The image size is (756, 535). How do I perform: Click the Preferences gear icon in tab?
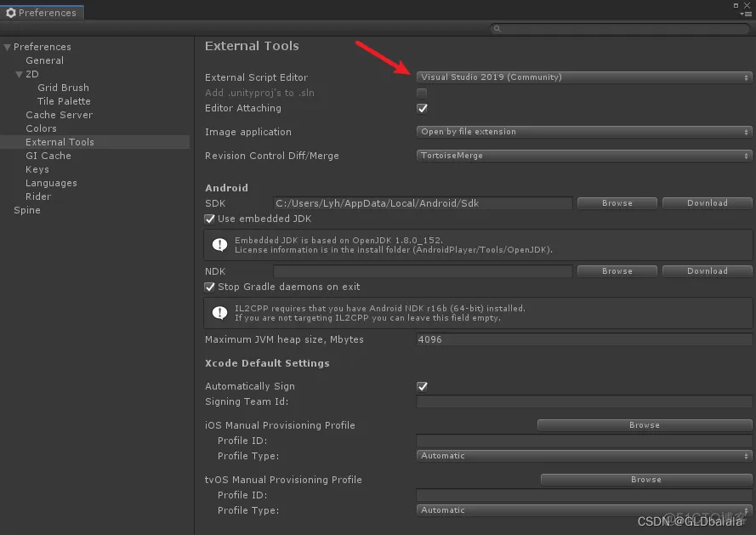pos(10,13)
